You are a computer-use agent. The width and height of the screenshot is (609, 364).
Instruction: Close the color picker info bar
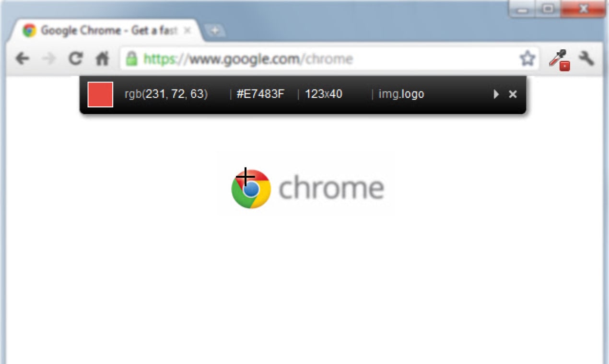513,94
